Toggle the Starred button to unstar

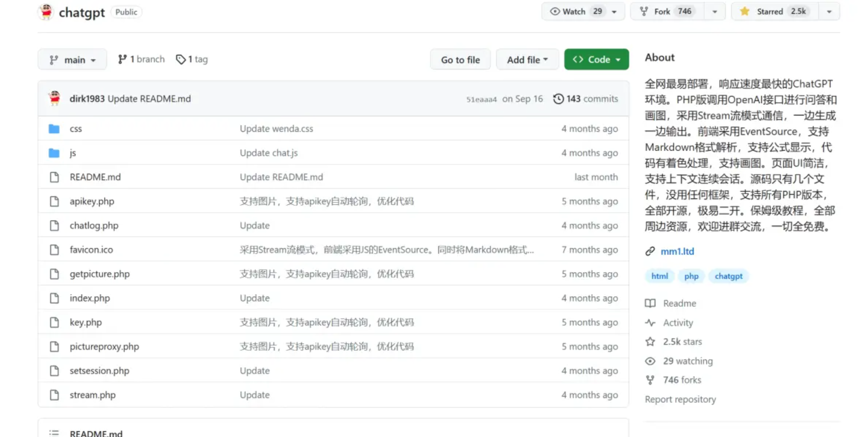click(x=775, y=11)
